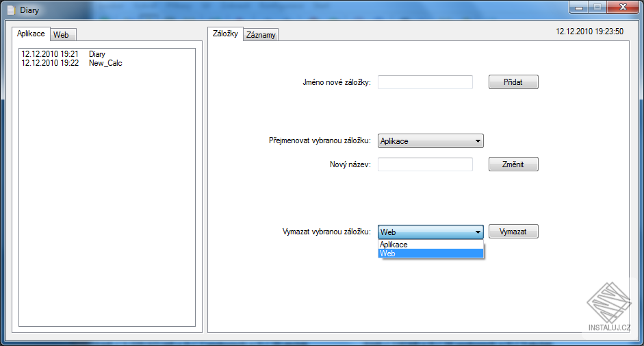Expand the Přejmenovat vybranou záložku dropdown arrow
This screenshot has height=346, width=644.
(x=478, y=141)
